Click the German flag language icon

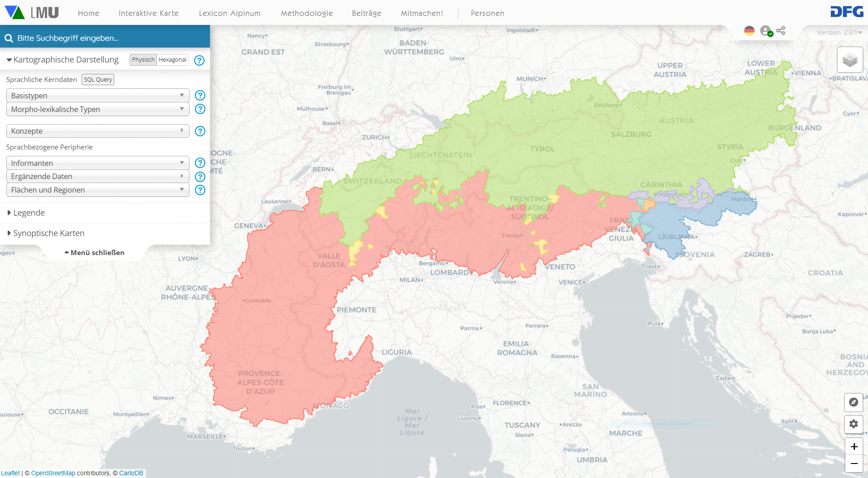click(749, 31)
